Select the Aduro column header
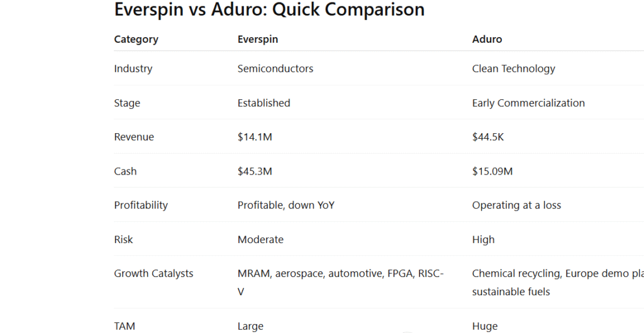Image resolution: width=644 pixels, height=333 pixels. [x=487, y=39]
